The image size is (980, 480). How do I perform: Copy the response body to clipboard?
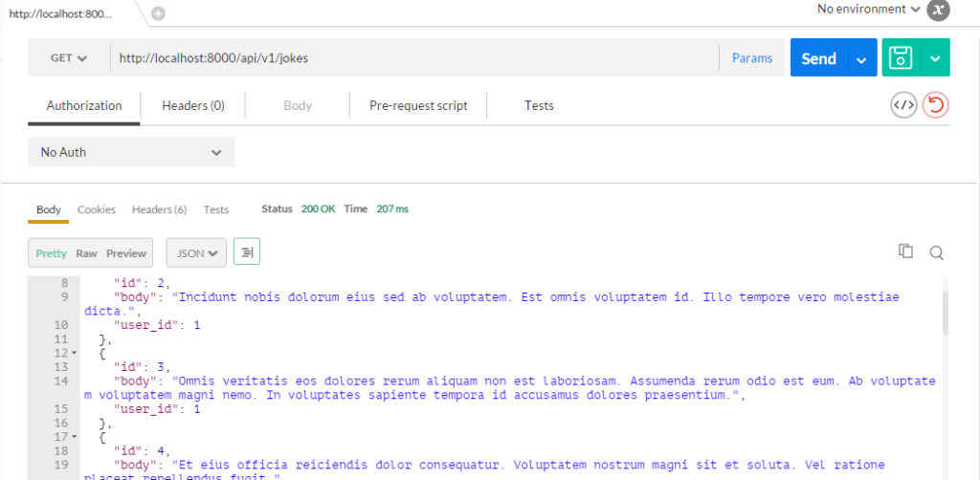click(x=905, y=251)
